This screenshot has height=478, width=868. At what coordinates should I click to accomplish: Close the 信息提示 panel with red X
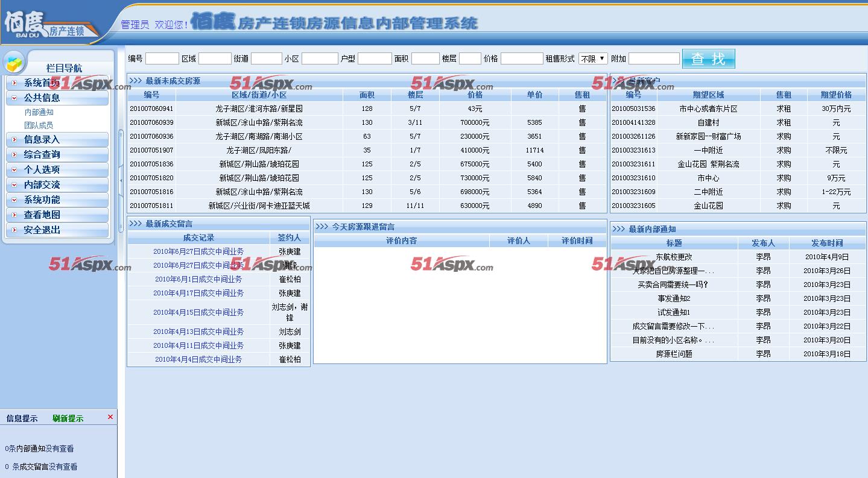click(x=110, y=417)
